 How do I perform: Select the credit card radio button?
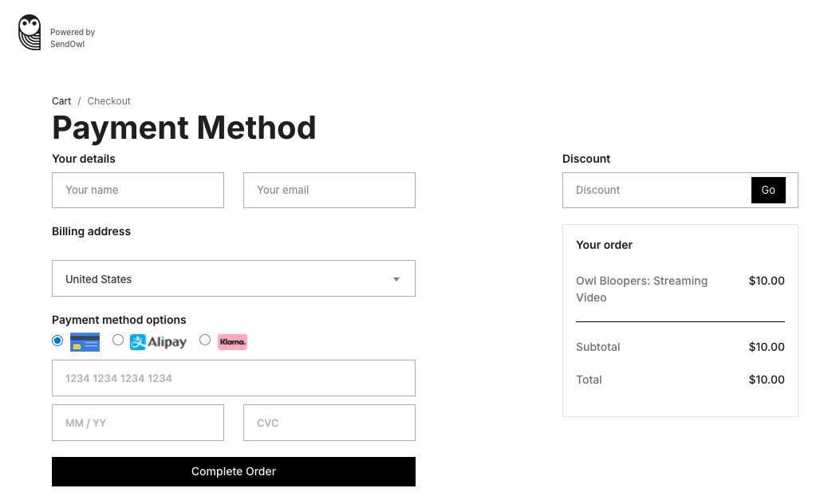pos(57,341)
